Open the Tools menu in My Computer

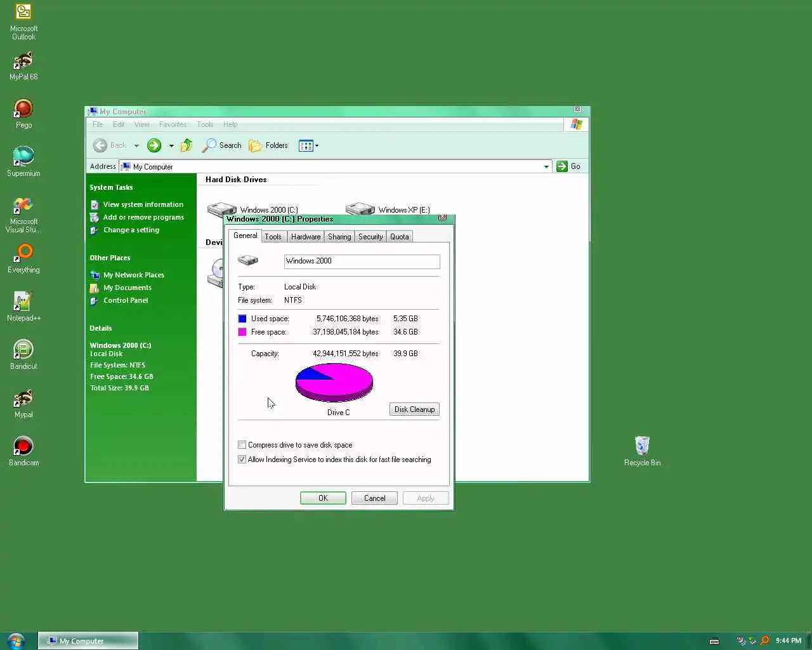(205, 124)
